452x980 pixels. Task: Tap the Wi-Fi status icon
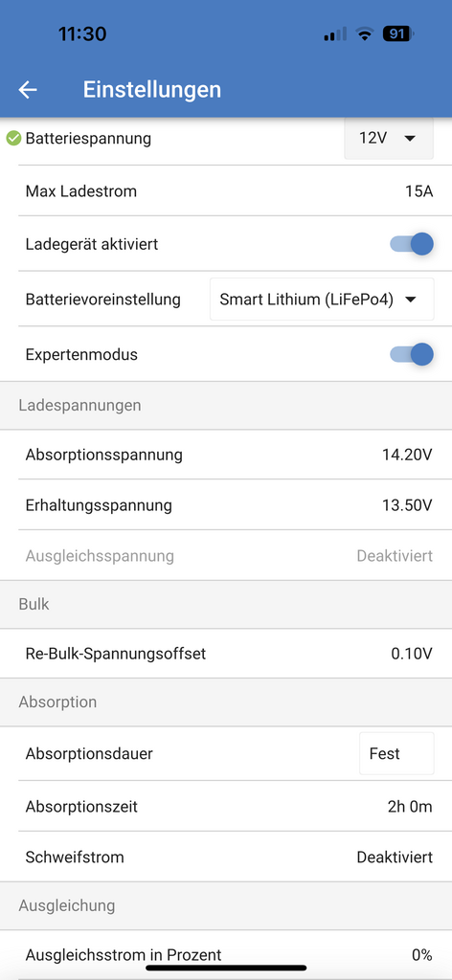tap(363, 33)
